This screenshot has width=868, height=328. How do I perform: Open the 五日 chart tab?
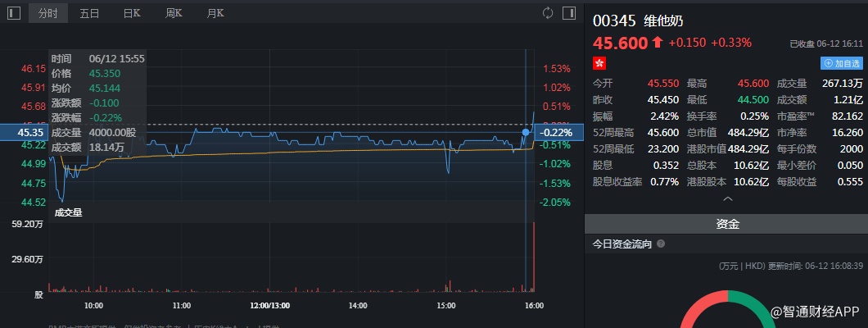pos(90,13)
